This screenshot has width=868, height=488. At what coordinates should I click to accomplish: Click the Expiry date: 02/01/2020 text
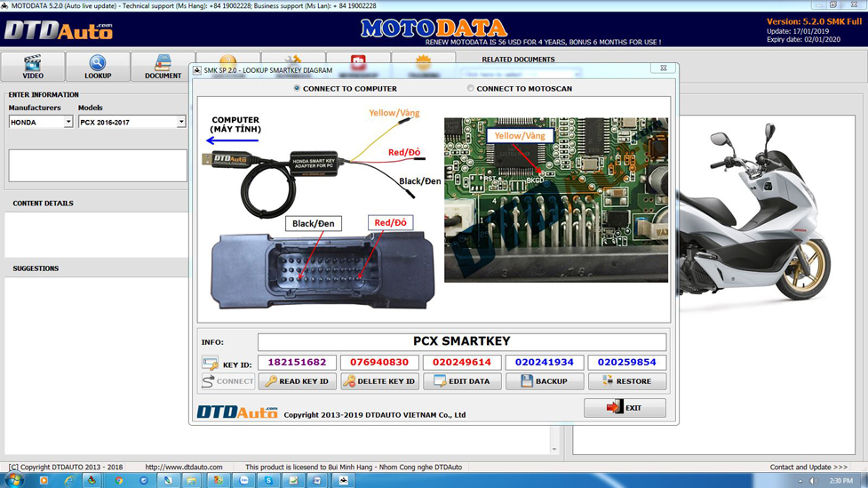(x=804, y=39)
